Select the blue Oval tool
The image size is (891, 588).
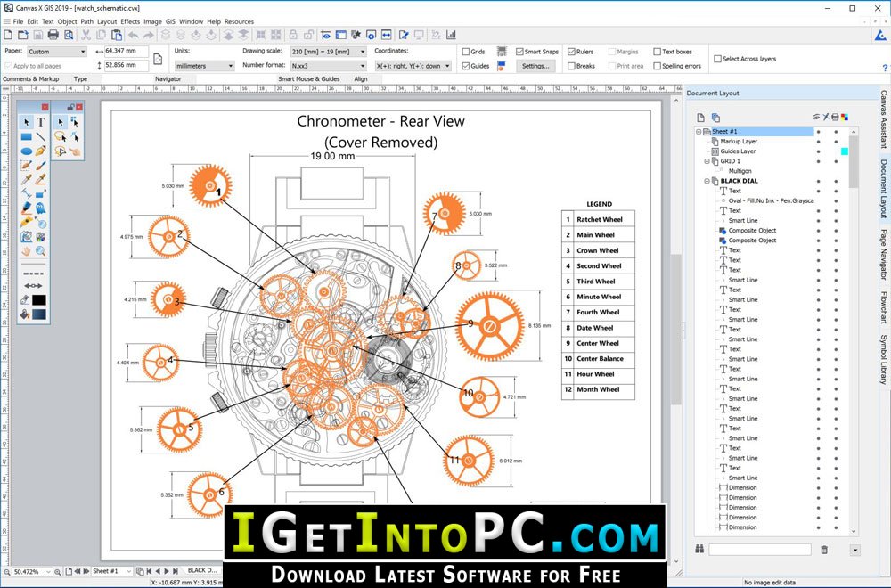pos(26,151)
